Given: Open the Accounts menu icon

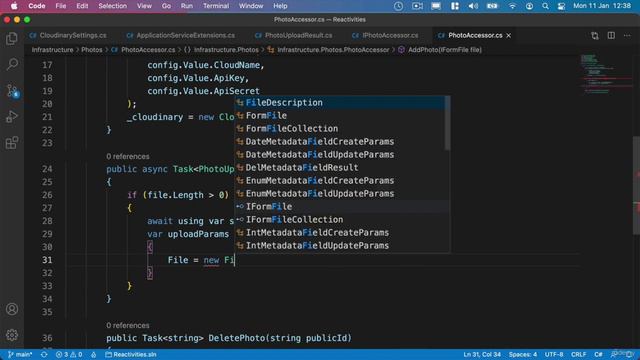Looking at the screenshot, I should 12,309.
